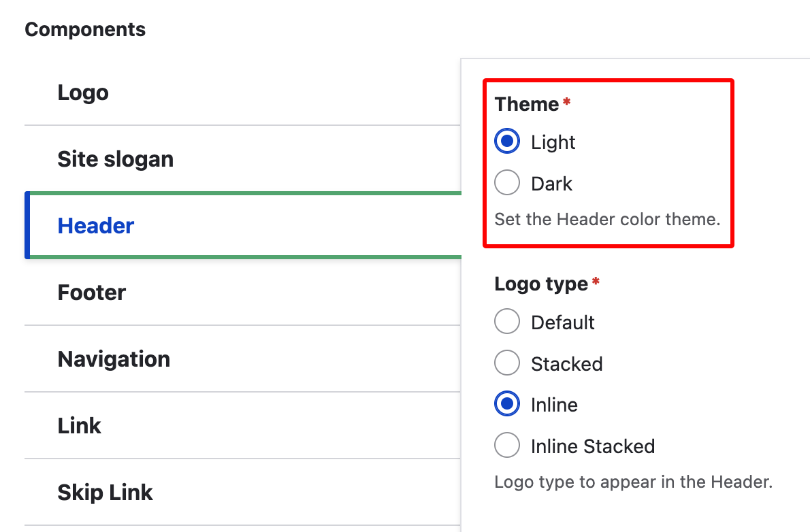Select Default logo type radio button

click(x=507, y=322)
